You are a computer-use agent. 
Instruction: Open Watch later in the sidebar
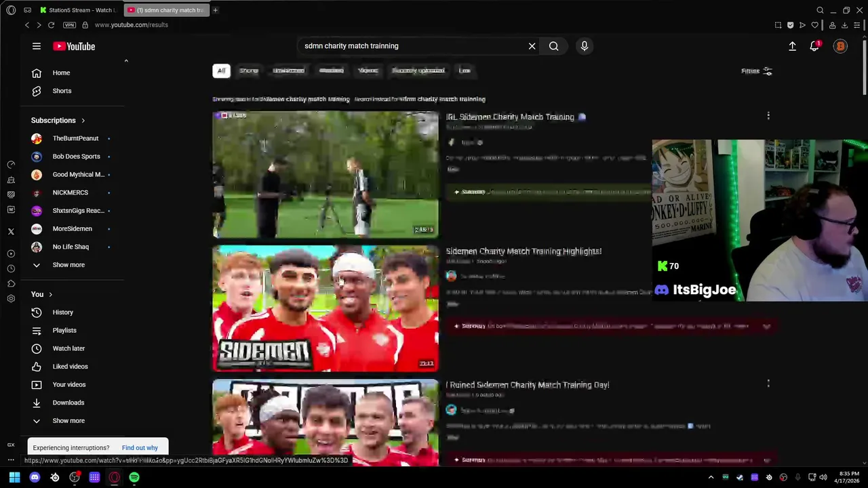tap(68, 348)
